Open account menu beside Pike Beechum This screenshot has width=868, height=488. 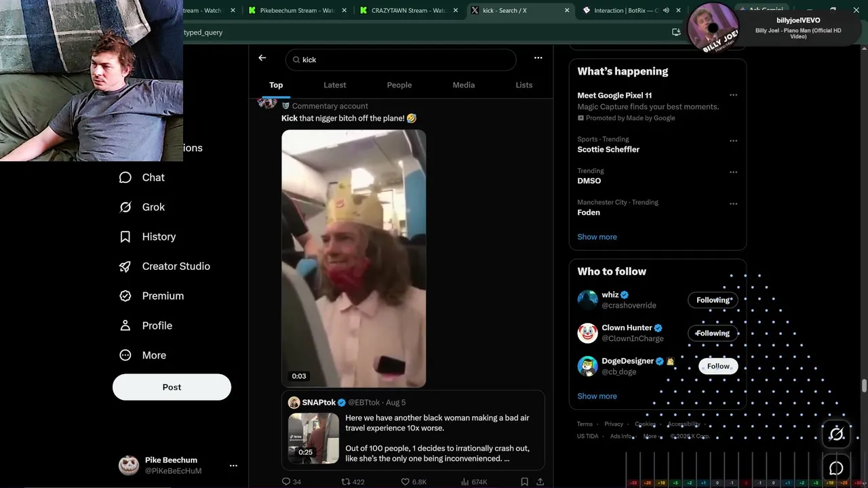(x=233, y=466)
